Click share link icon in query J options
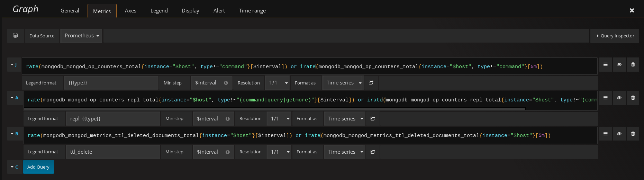644x180 pixels. point(371,83)
